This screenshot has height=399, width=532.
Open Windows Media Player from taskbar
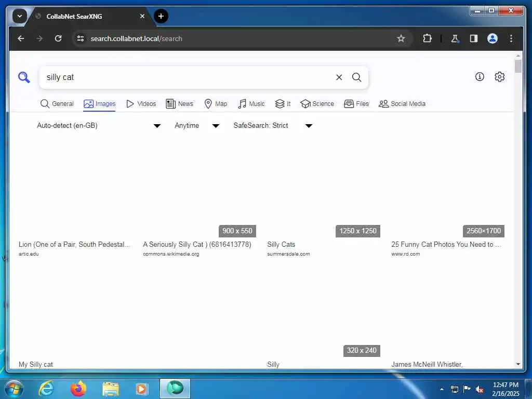[141, 389]
